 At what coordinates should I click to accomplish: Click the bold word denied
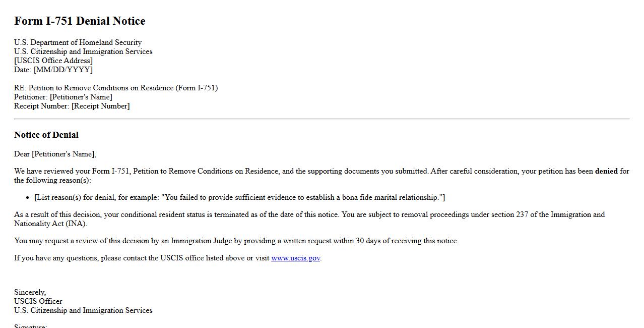coord(606,171)
